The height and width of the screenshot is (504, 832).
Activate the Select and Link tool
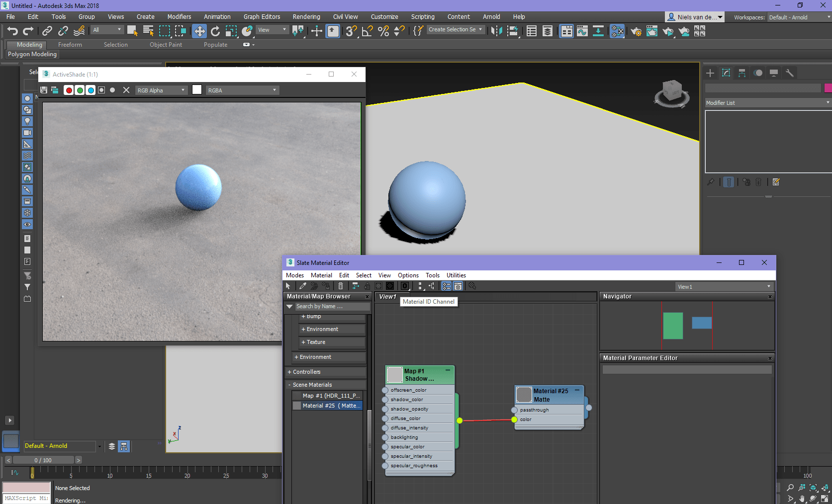point(47,31)
